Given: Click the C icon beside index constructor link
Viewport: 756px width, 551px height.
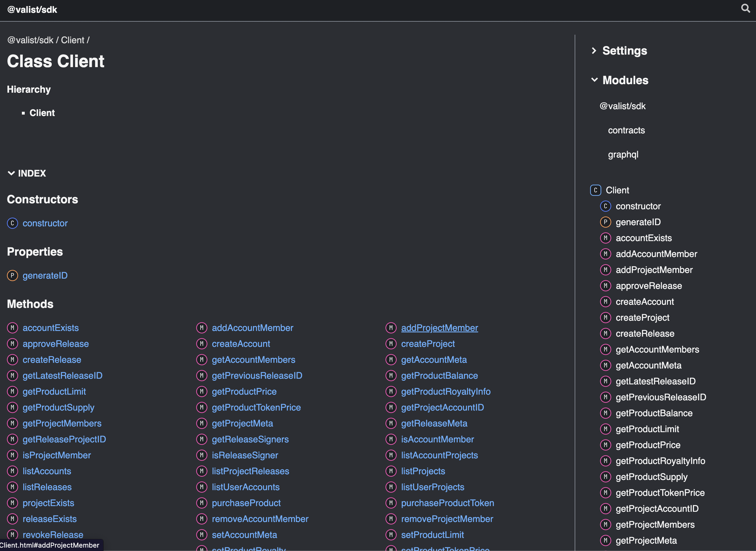Looking at the screenshot, I should [x=12, y=223].
